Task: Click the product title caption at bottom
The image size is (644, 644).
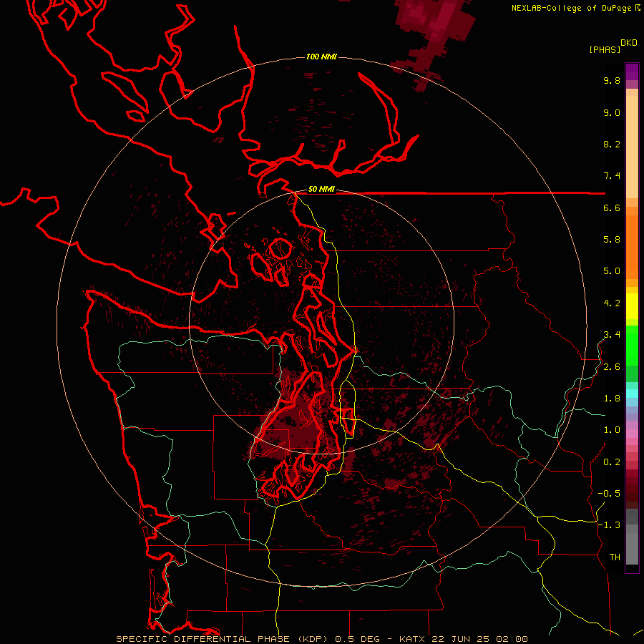Action: [321, 639]
